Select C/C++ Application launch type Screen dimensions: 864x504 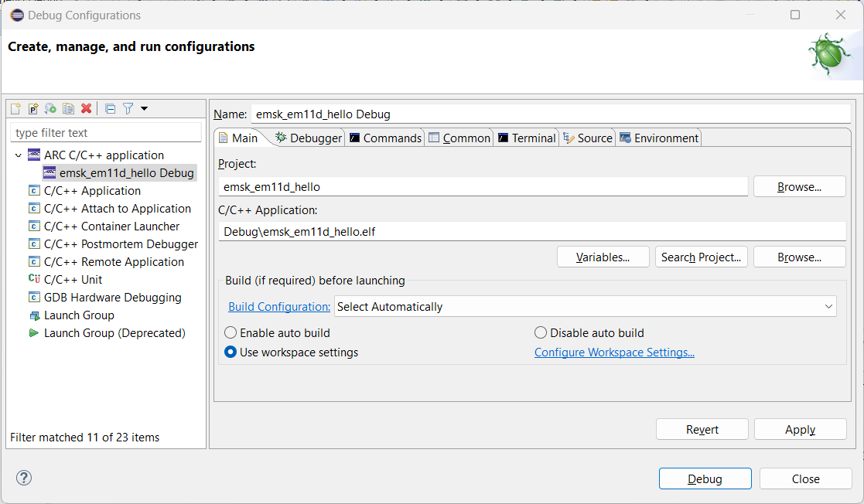(85, 191)
